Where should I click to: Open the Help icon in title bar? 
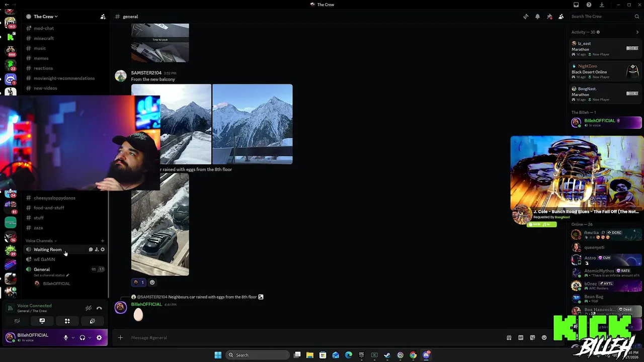click(589, 5)
